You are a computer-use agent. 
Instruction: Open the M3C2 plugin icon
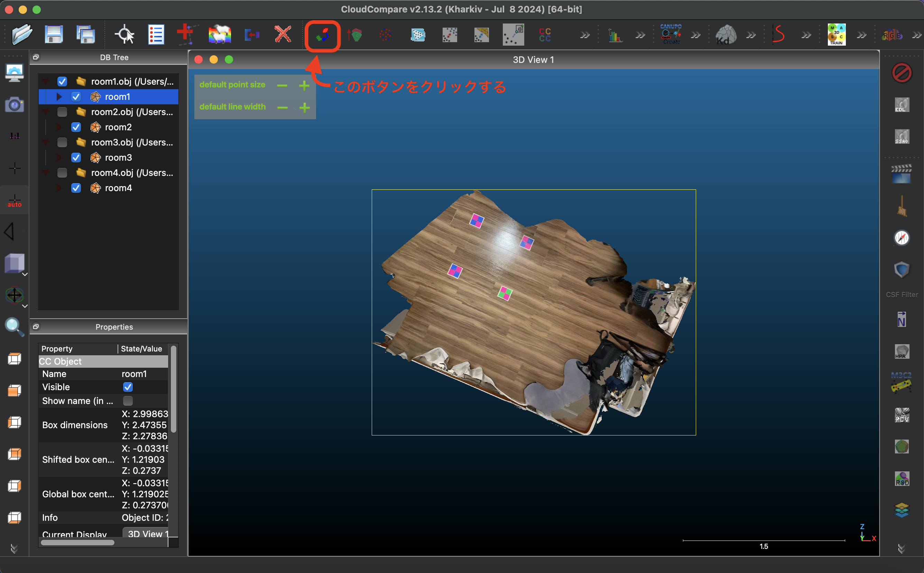(x=901, y=382)
